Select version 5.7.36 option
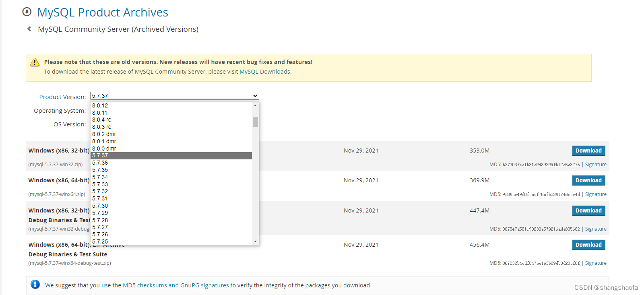This screenshot has height=295, width=644. (x=171, y=163)
